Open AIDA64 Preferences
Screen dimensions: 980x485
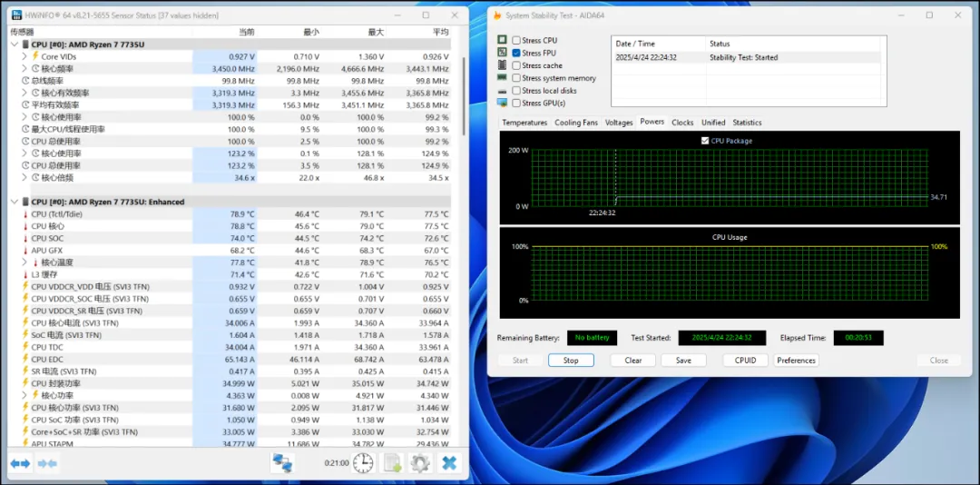coord(797,361)
